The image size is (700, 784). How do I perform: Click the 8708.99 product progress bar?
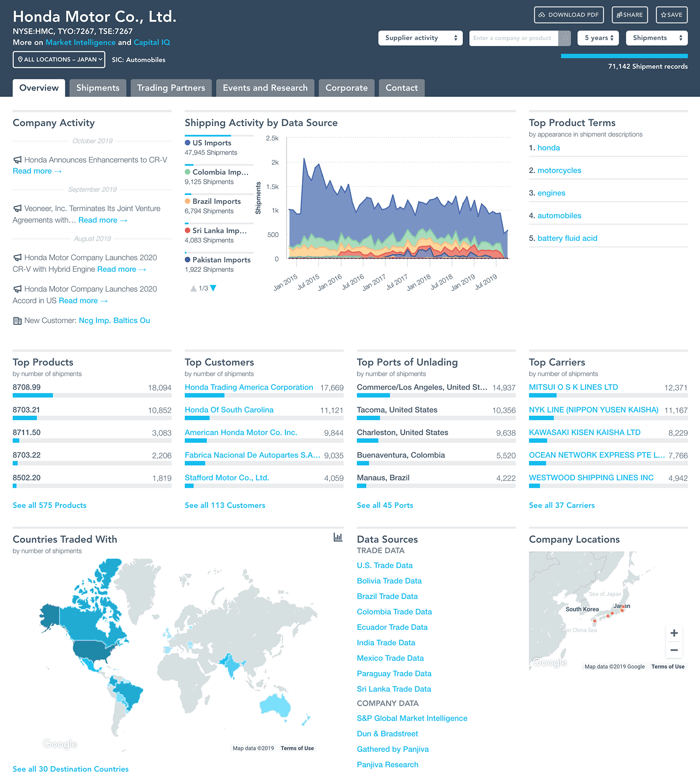click(x=92, y=395)
